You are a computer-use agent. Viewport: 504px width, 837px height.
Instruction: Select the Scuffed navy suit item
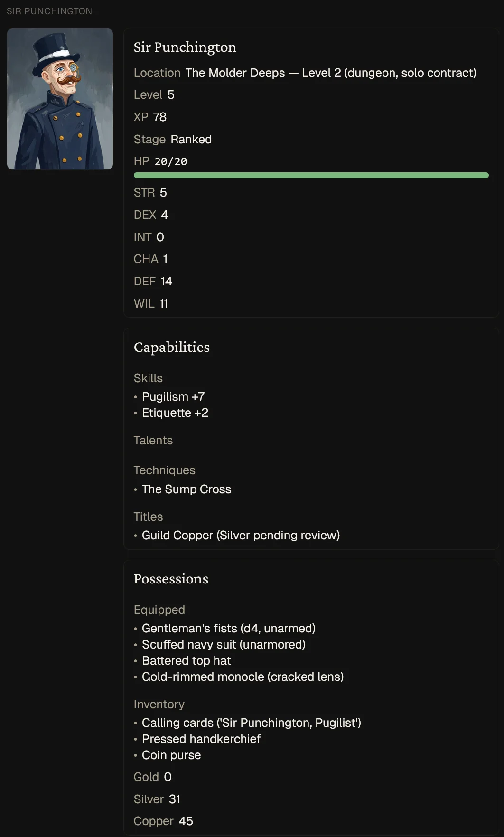224,644
